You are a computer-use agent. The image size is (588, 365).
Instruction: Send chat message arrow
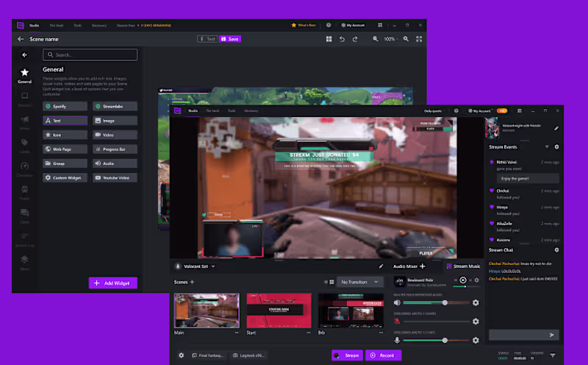pyautogui.click(x=552, y=335)
